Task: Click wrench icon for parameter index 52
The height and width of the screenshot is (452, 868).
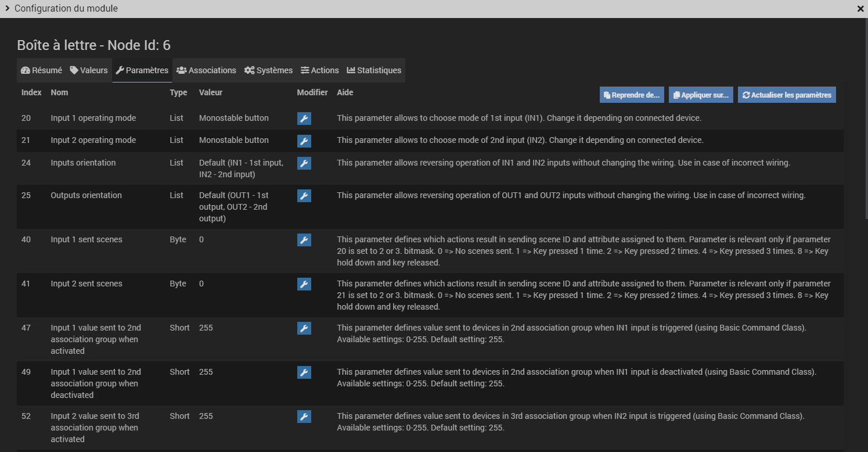Action: click(x=304, y=417)
